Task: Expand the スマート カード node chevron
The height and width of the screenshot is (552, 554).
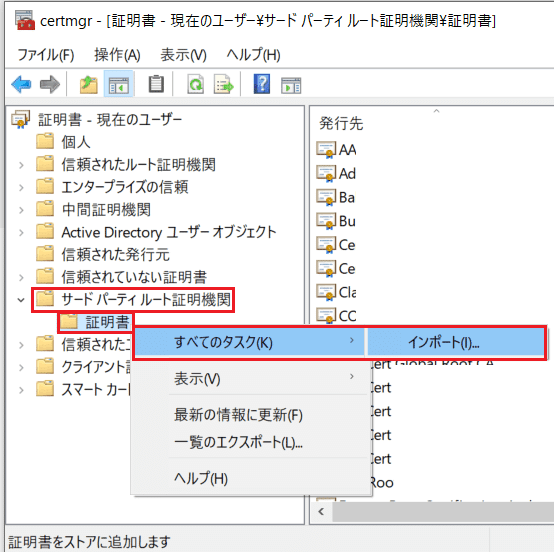Action: [21, 390]
